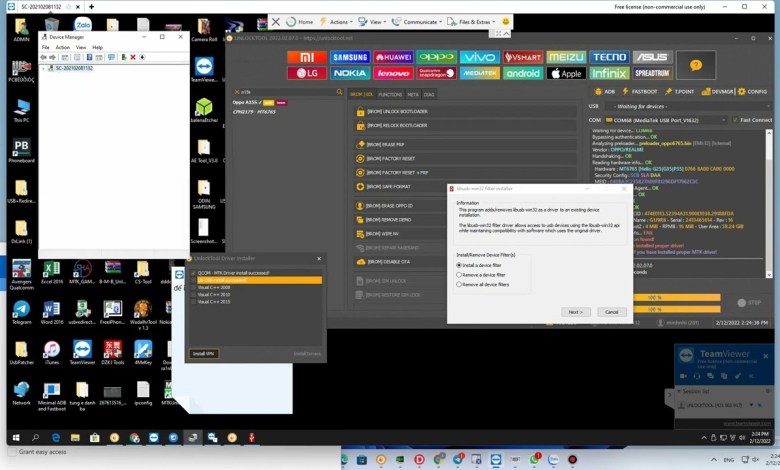Screen dimensions: 780x470
Task: Click the Apple brand icon
Action: pyautogui.click(x=566, y=73)
